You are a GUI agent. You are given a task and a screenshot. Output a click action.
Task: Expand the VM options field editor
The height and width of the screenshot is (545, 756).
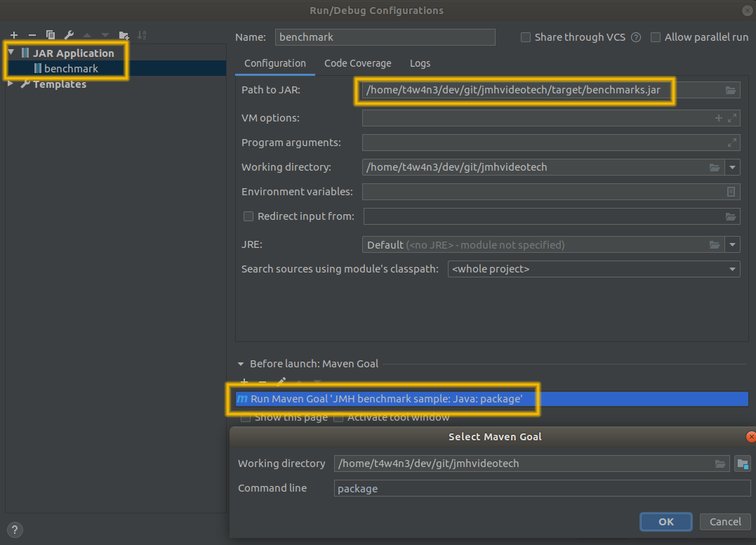[732, 119]
